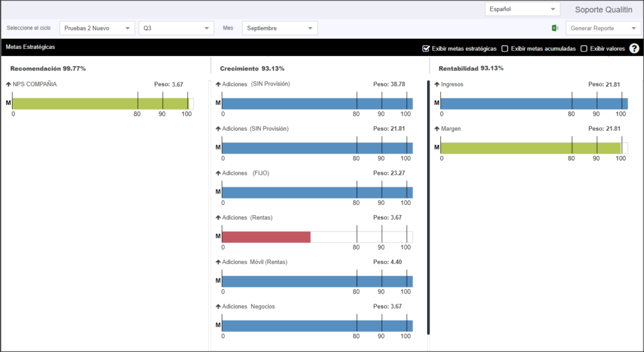This screenshot has height=352, width=644.
Task: Click the Crecimiento 93.13% heading
Action: click(252, 69)
